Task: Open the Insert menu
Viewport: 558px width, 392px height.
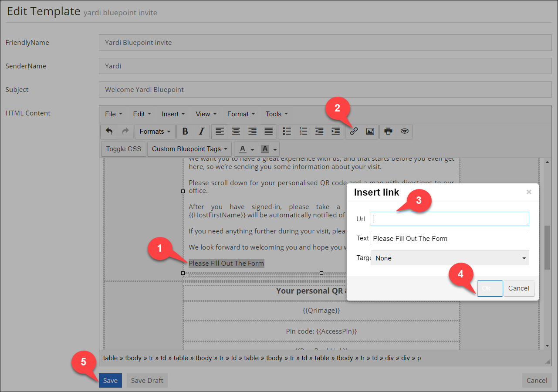Action: pos(173,114)
